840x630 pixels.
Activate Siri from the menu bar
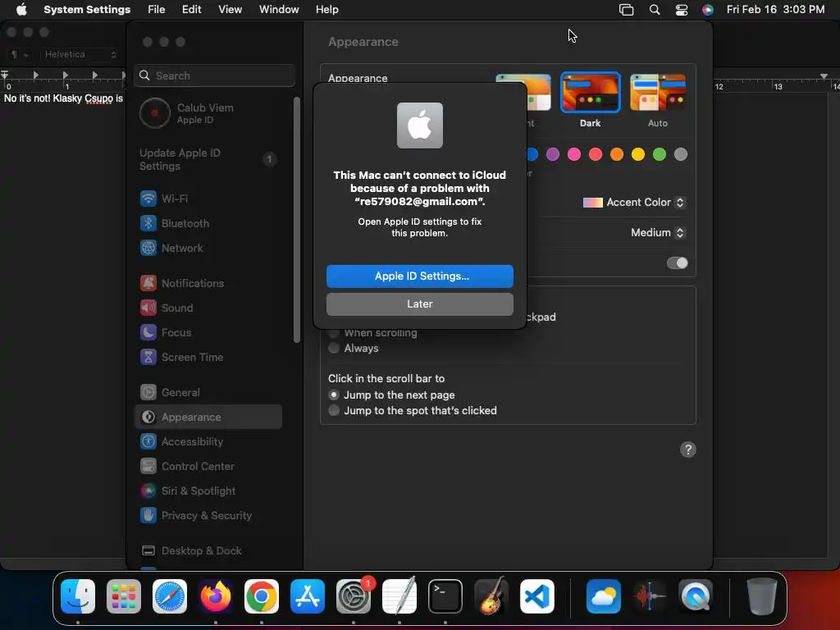point(708,10)
